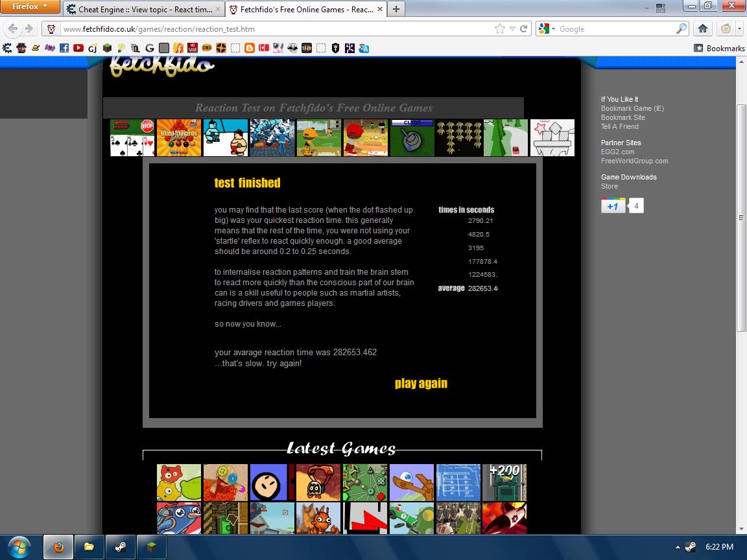Viewport: 747px width, 560px height.
Task: Click the Tell A Friend link
Action: (619, 126)
